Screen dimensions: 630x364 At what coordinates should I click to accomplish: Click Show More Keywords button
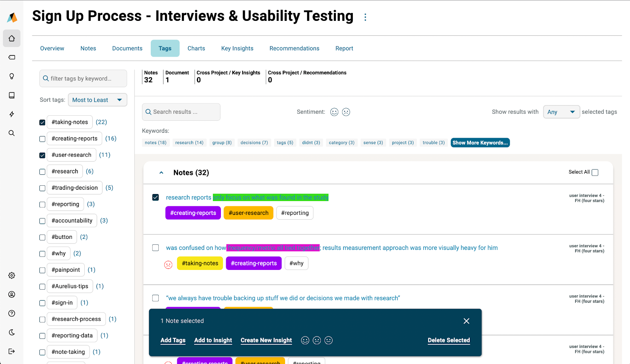(480, 143)
